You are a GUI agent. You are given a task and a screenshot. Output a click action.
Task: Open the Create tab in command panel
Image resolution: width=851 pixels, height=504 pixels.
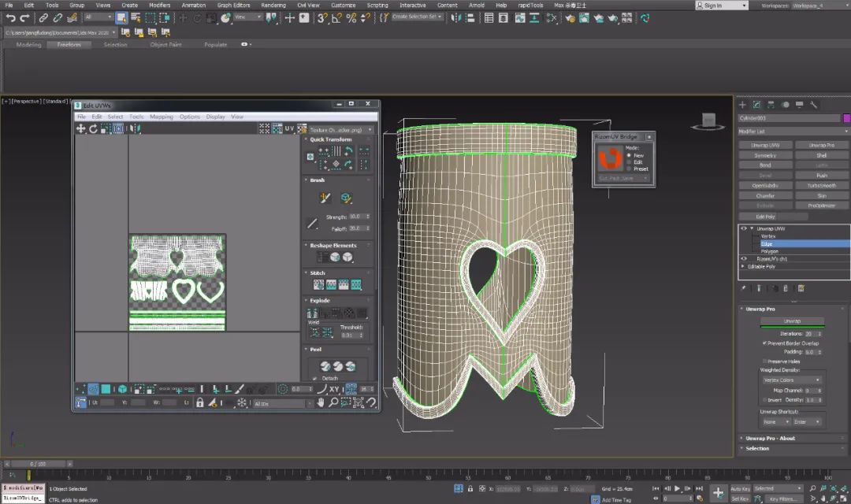(743, 105)
